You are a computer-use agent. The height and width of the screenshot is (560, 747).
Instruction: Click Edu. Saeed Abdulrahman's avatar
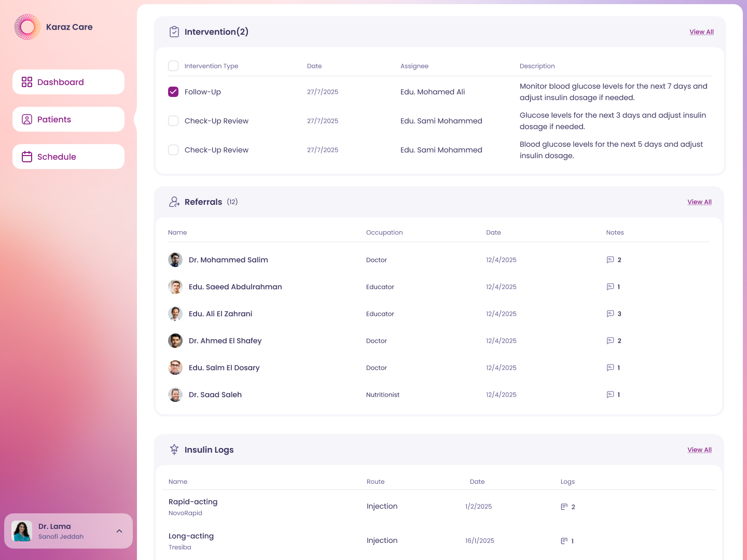coord(175,287)
